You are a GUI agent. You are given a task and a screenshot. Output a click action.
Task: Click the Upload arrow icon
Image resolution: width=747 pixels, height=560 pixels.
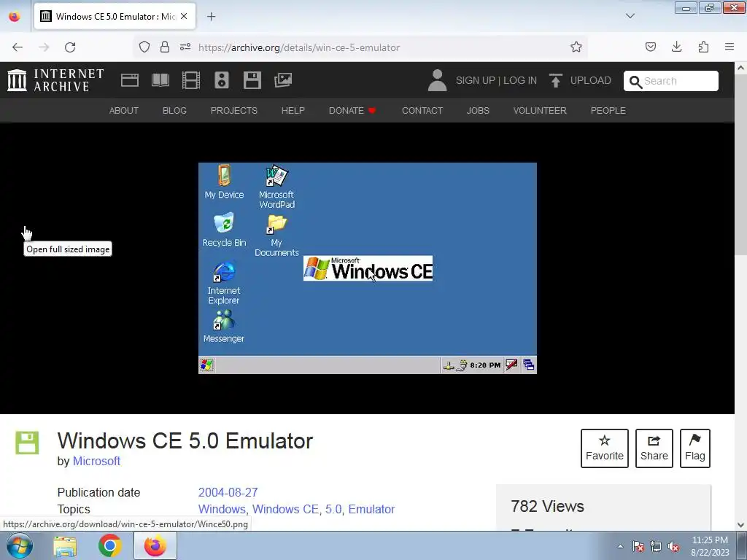tap(555, 80)
